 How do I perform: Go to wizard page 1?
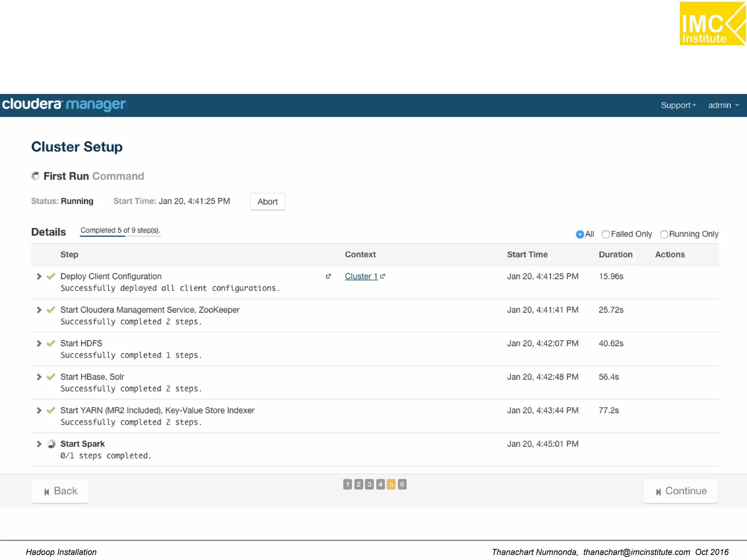pyautogui.click(x=348, y=484)
